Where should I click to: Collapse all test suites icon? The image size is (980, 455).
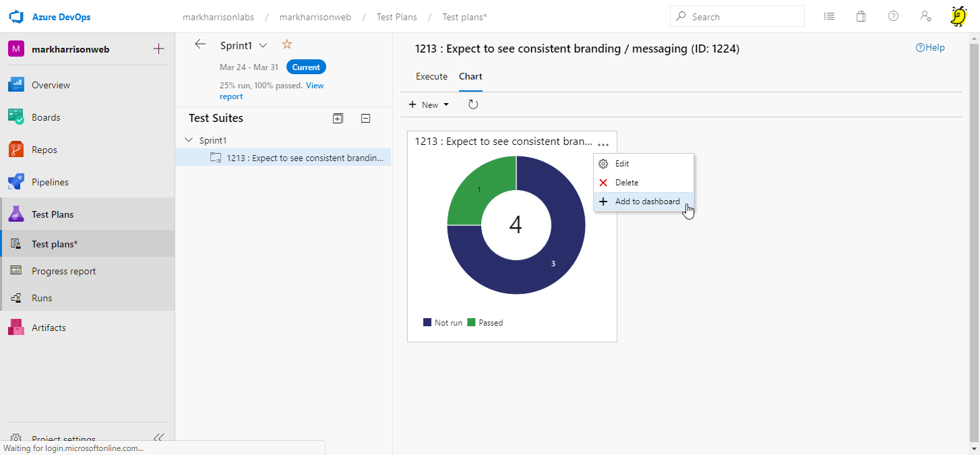[365, 119]
